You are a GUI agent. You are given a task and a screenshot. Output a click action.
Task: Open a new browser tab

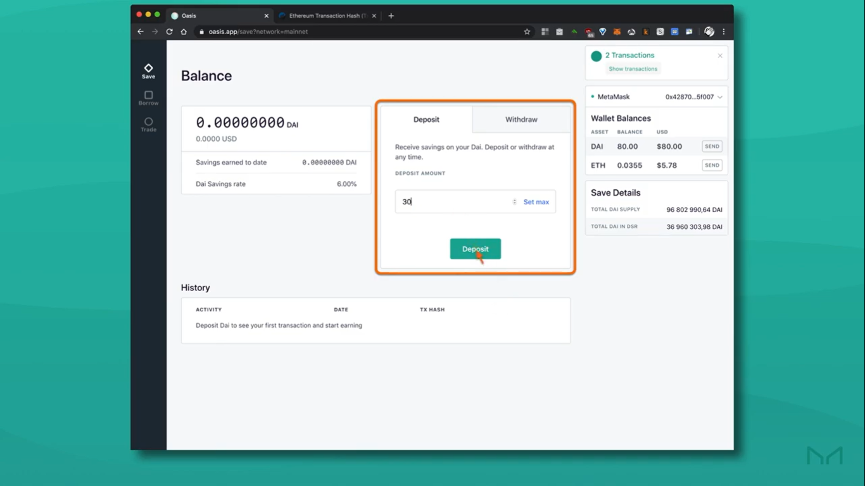pos(391,16)
